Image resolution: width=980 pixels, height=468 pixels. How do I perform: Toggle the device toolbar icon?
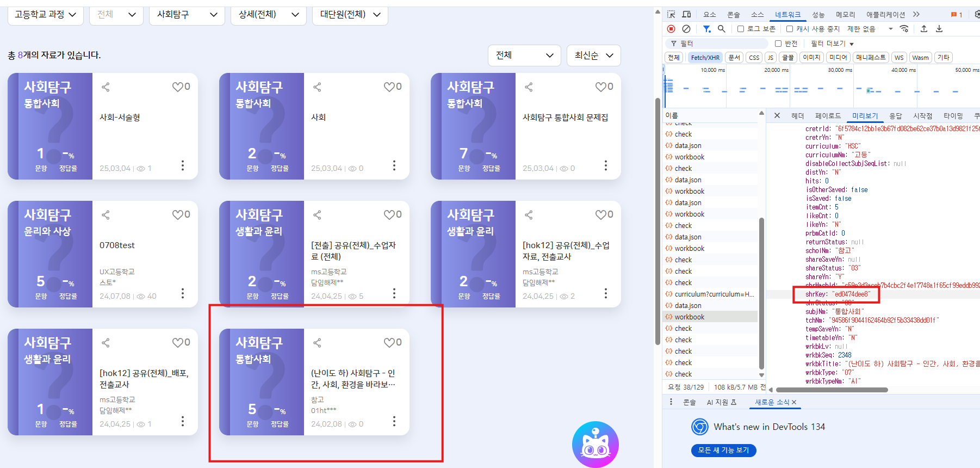click(686, 14)
